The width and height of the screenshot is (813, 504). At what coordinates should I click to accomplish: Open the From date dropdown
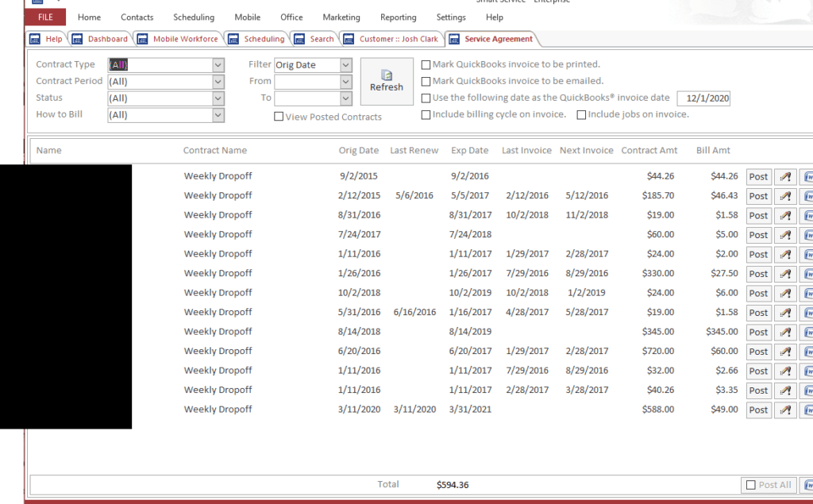click(x=346, y=82)
